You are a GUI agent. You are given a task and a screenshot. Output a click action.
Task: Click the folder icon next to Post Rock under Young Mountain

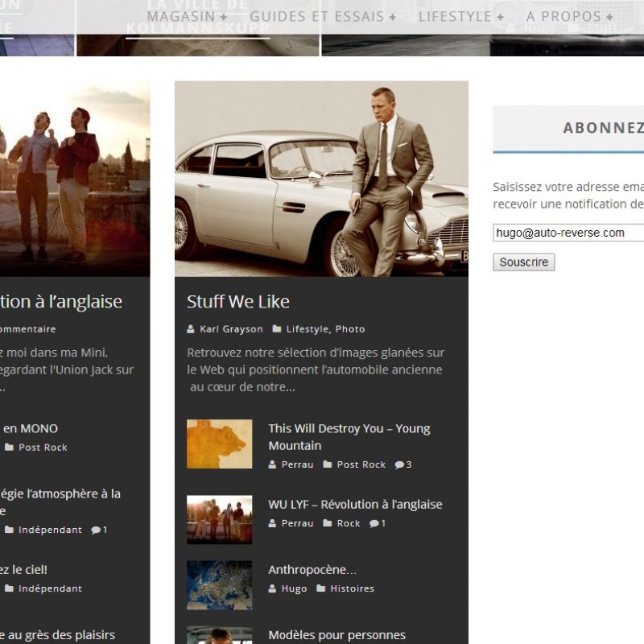click(328, 464)
